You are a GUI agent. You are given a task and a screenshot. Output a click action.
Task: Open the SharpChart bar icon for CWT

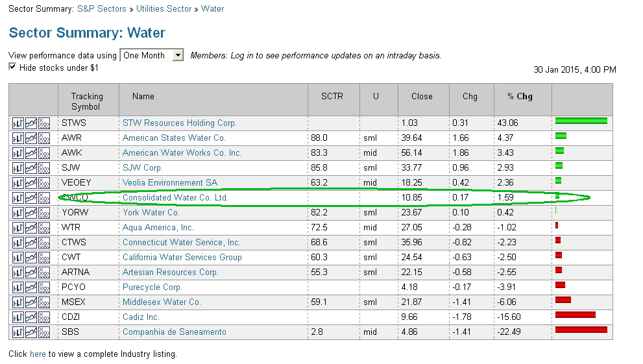[18, 258]
